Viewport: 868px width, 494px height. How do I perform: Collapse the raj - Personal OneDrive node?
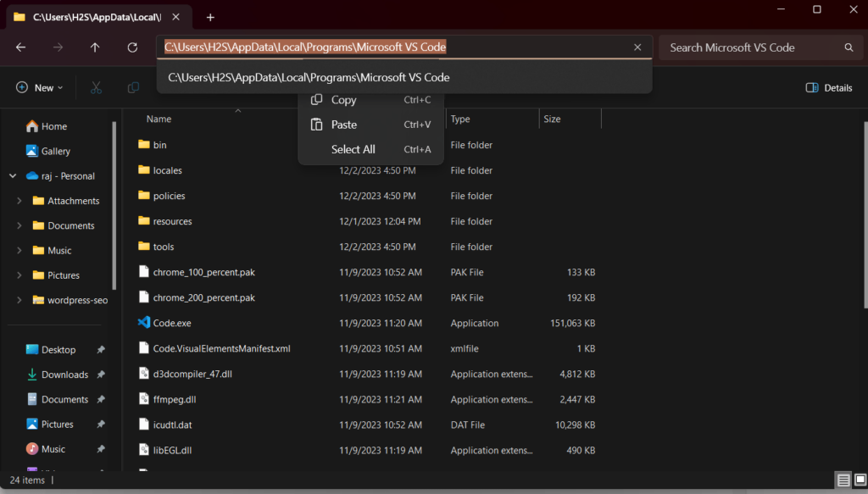point(13,176)
